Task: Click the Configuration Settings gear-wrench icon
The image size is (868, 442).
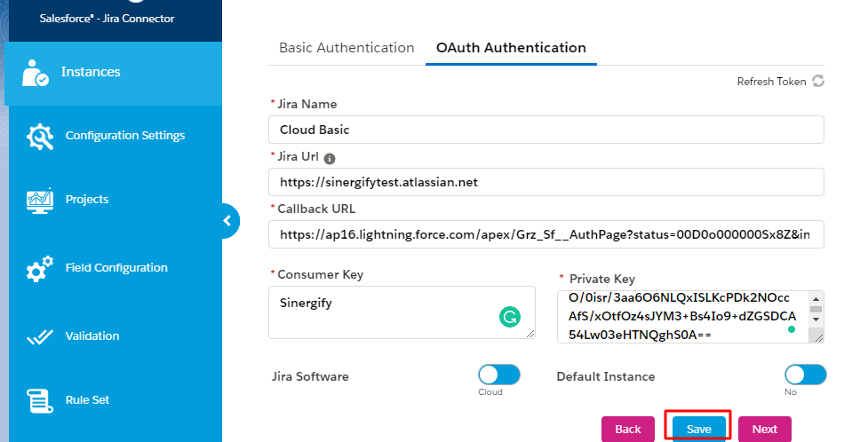Action: pyautogui.click(x=40, y=137)
